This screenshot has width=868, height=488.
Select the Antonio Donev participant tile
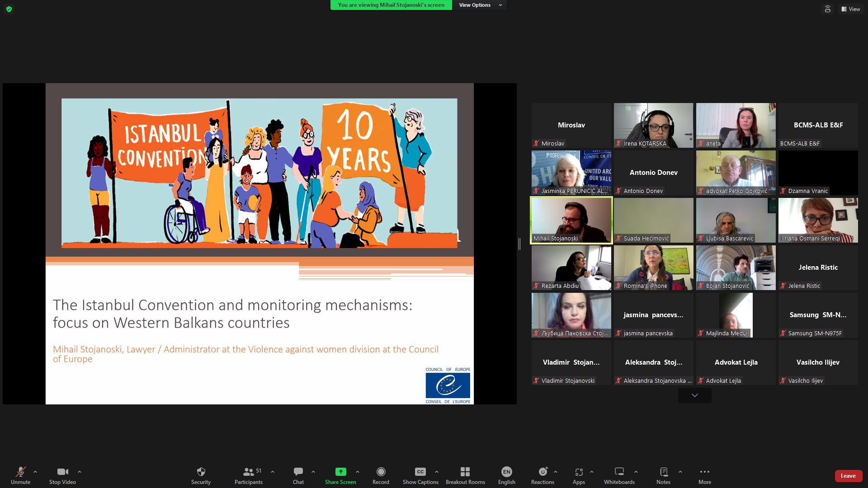click(x=654, y=173)
